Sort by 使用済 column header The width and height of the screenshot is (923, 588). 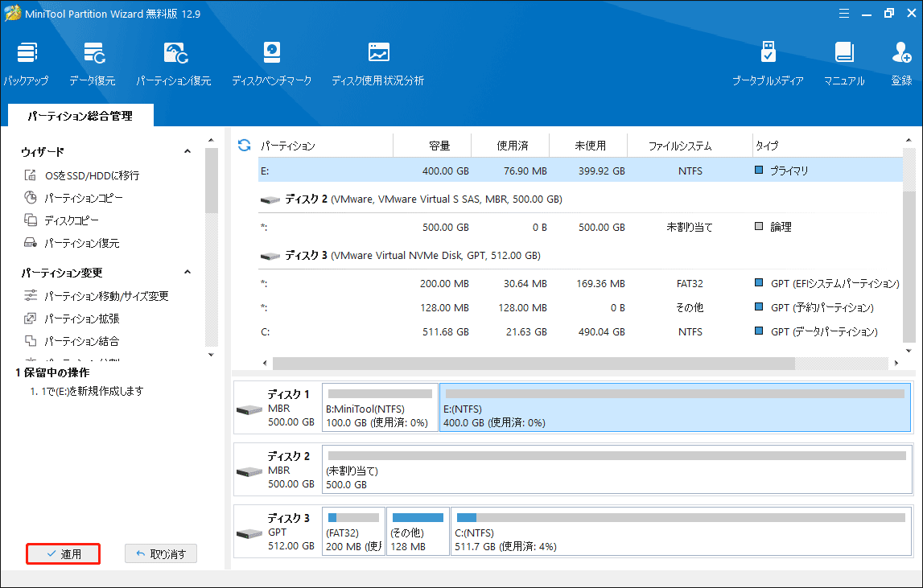point(511,146)
